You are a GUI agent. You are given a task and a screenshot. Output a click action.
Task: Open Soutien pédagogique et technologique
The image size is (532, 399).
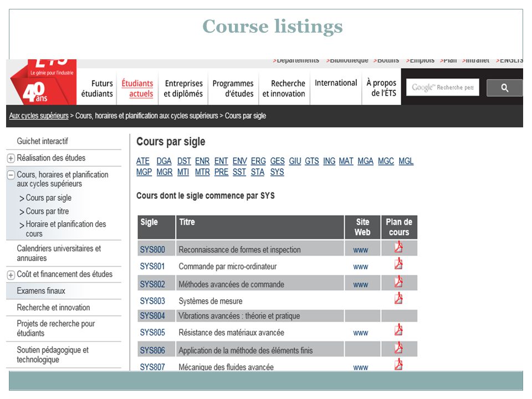click(53, 355)
